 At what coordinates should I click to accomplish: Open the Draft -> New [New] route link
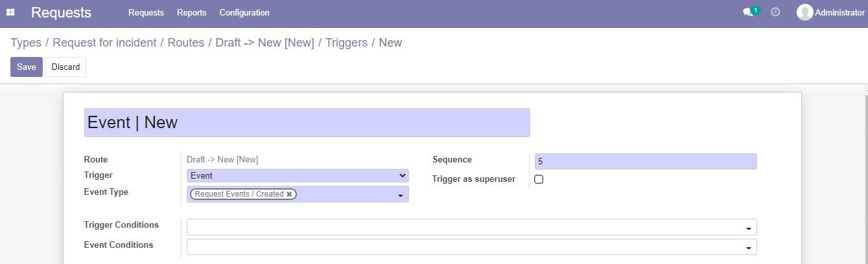(222, 160)
